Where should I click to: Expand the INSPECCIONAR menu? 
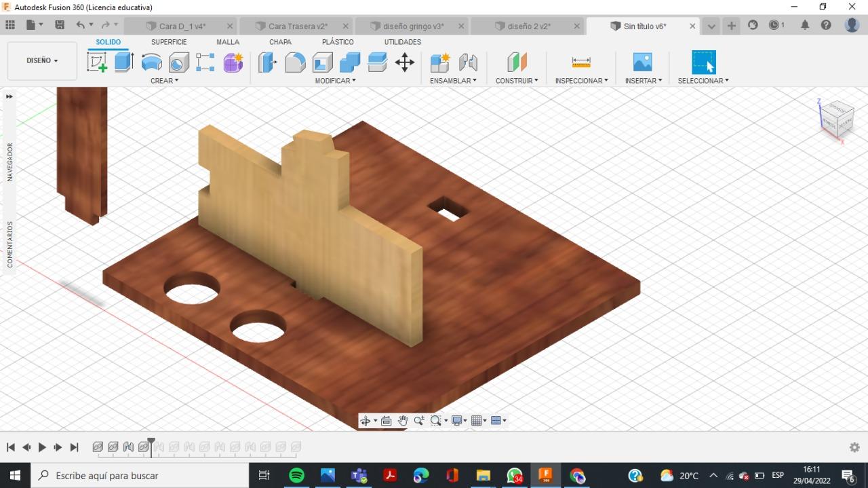[x=581, y=81]
